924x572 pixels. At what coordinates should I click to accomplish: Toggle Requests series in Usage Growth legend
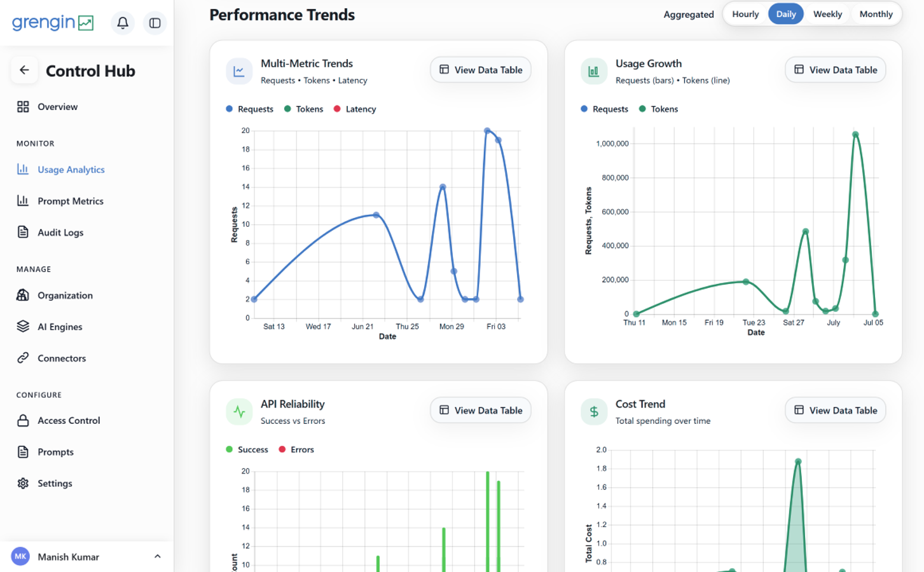[604, 109]
